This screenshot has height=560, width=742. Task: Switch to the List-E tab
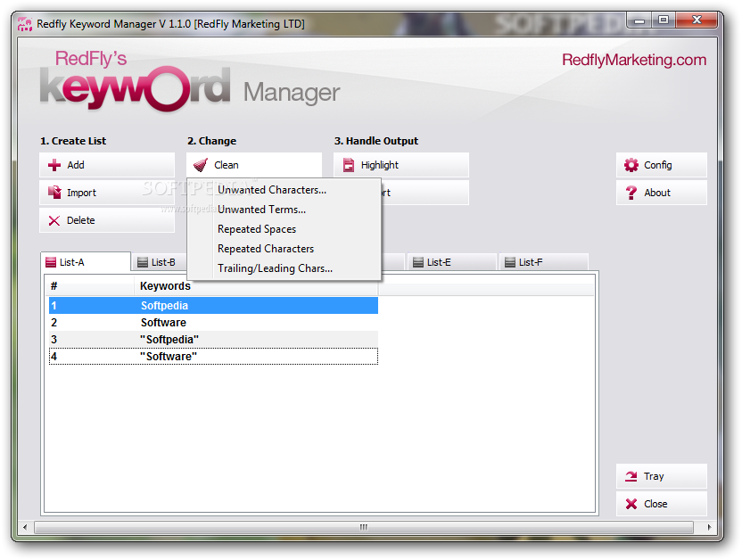(451, 262)
